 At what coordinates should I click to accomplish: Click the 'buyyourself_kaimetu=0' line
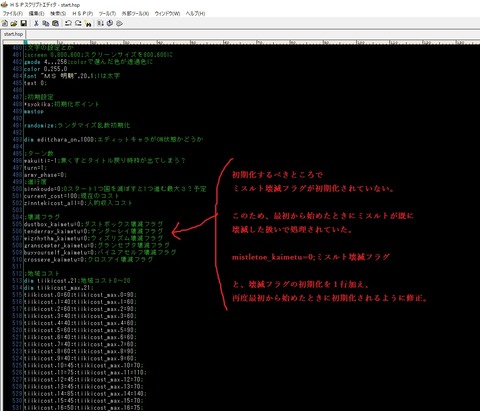point(100,252)
